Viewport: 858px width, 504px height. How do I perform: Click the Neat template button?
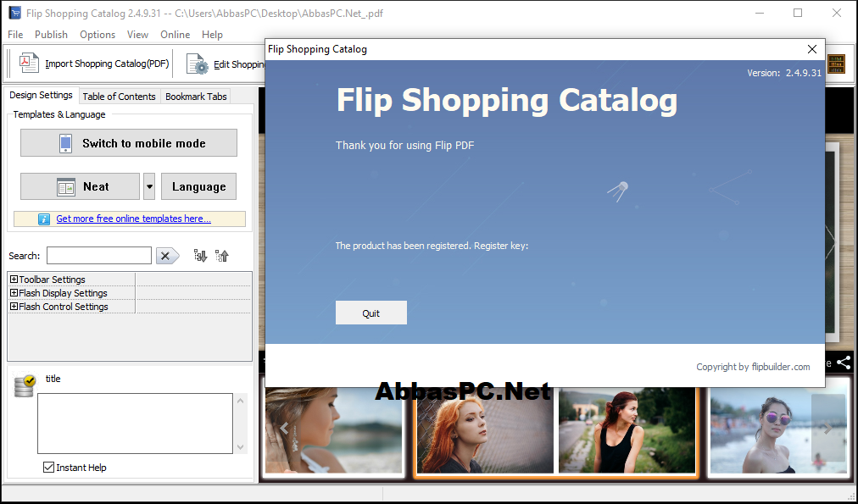pyautogui.click(x=80, y=186)
